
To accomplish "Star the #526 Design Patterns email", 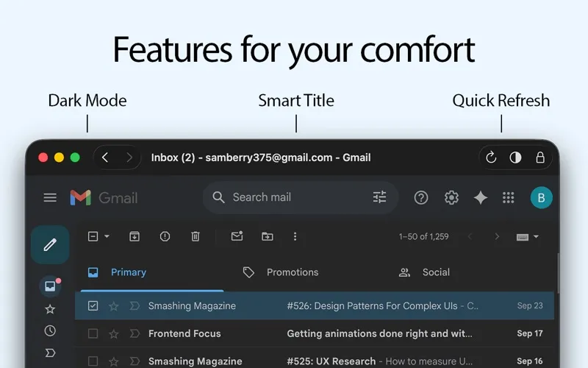I will pos(114,306).
